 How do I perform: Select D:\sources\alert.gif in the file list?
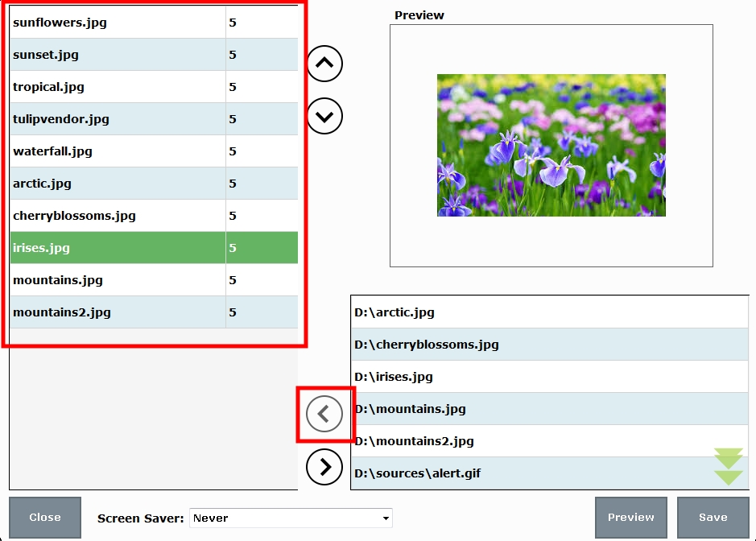[483, 473]
